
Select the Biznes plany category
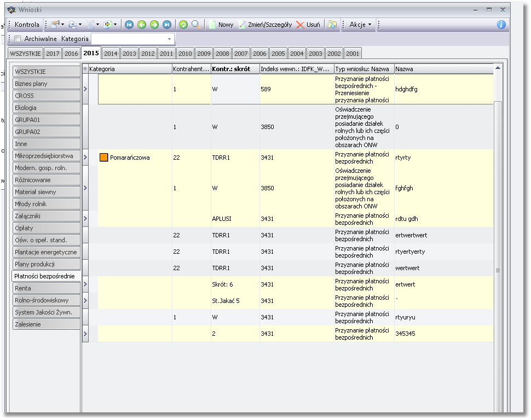pos(47,84)
